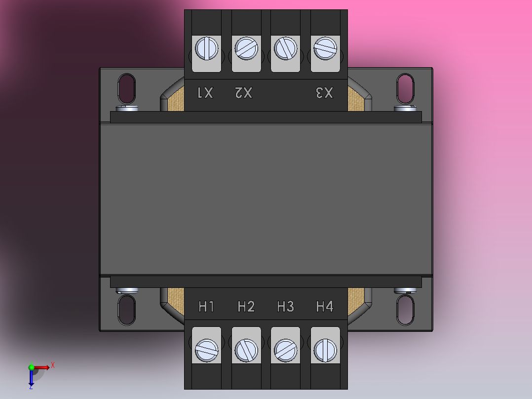The width and height of the screenshot is (532, 399).
Task: Click the top-right mounting slot hole
Action: point(405,88)
